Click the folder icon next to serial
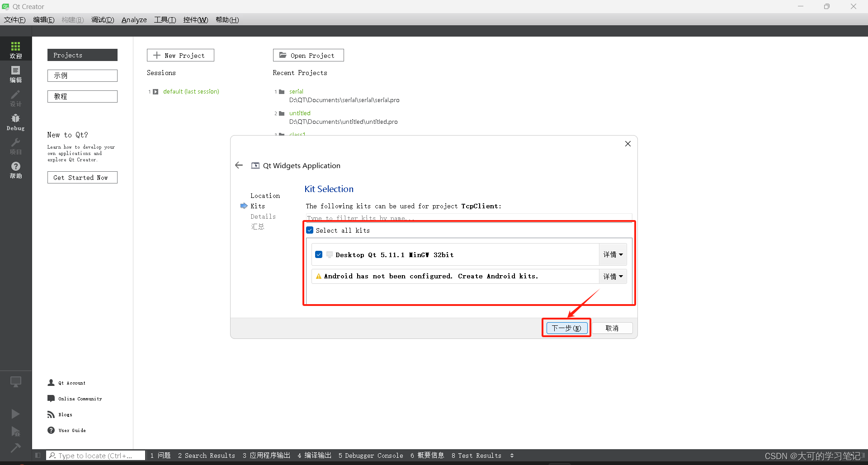This screenshot has height=465, width=868. [282, 92]
